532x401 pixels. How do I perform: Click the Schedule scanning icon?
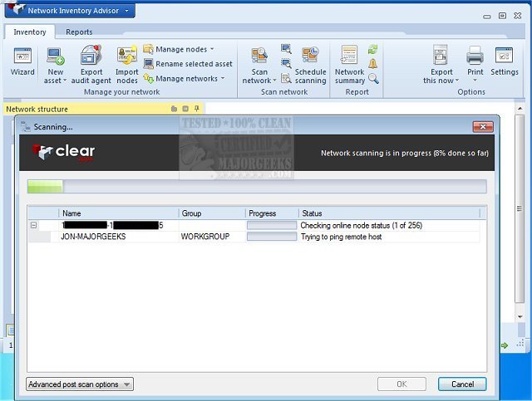(310, 56)
